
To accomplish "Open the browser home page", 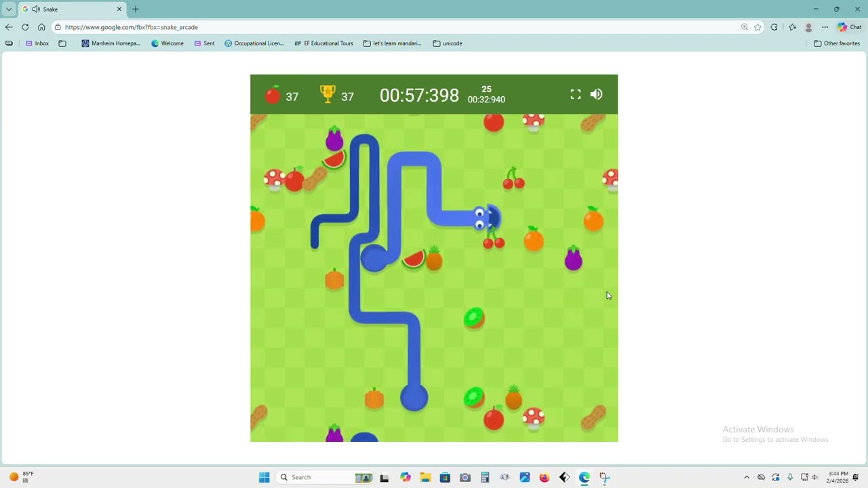I will [x=41, y=27].
